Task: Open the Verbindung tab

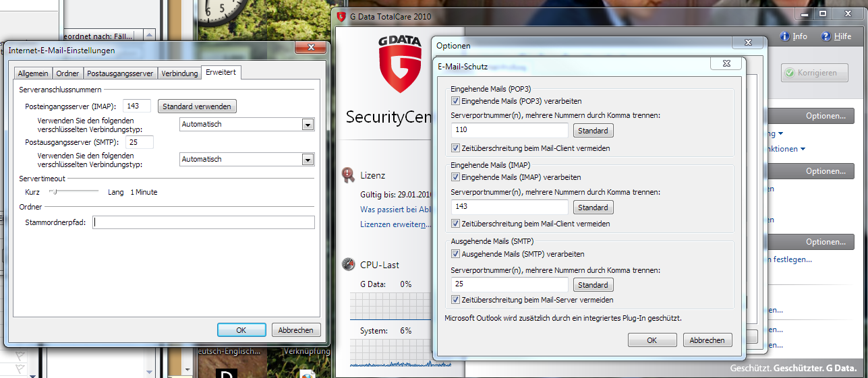Action: point(179,73)
